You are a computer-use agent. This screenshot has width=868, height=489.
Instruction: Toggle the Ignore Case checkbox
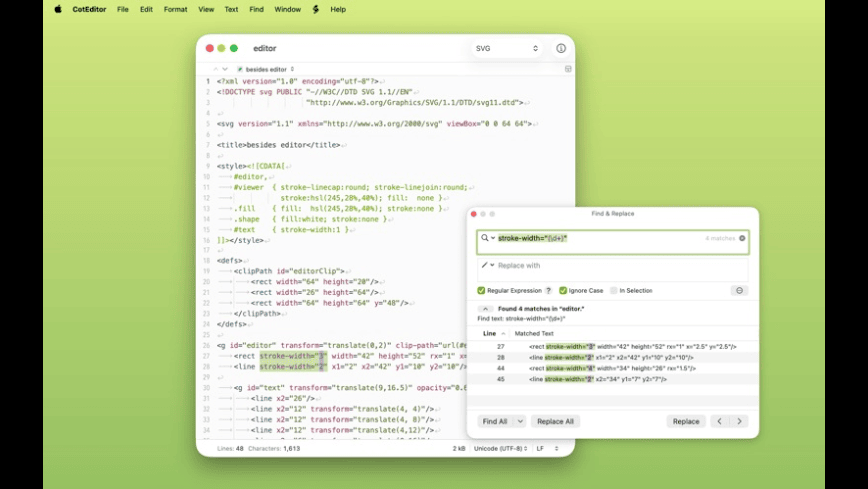(x=563, y=290)
